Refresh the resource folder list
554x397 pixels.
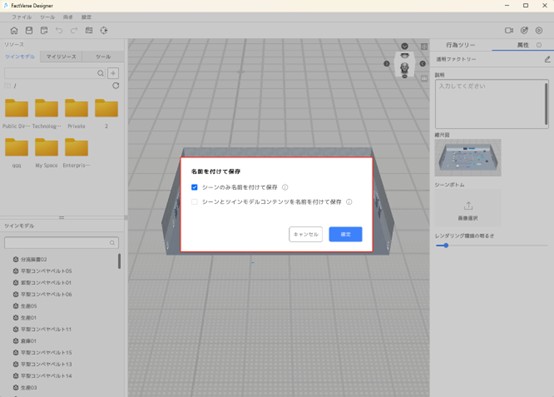coord(116,85)
